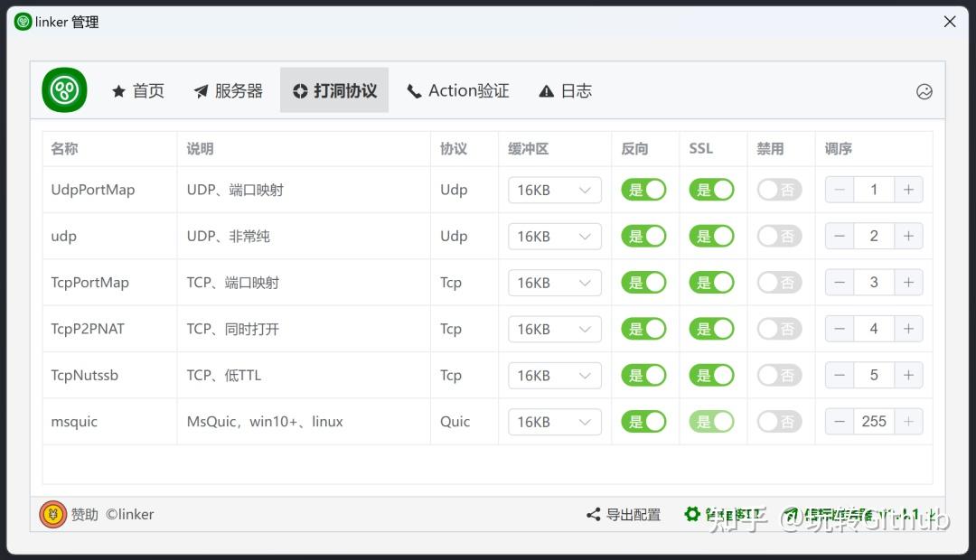
Task: Toggle 反向 switch for TcpPortMap
Action: point(643,283)
